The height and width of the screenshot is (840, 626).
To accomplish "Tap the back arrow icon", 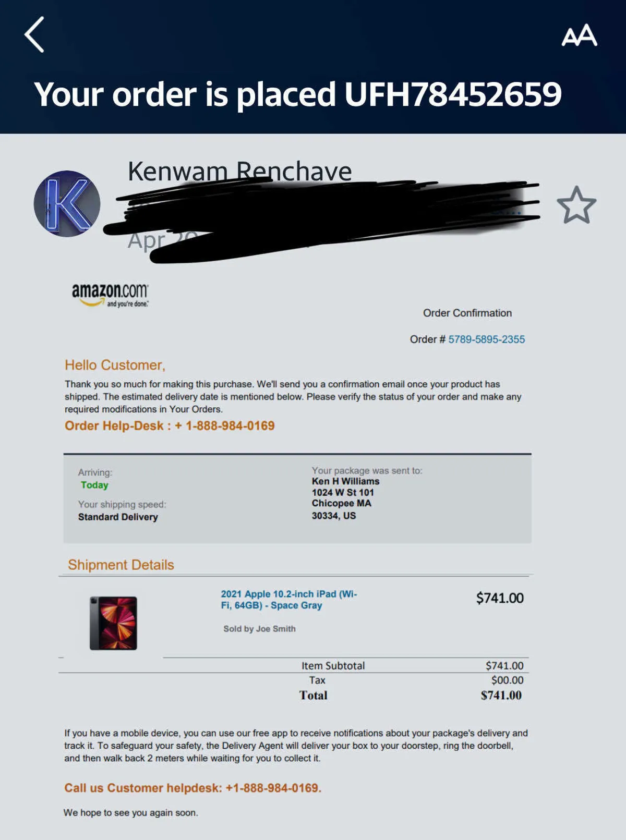I will click(34, 34).
